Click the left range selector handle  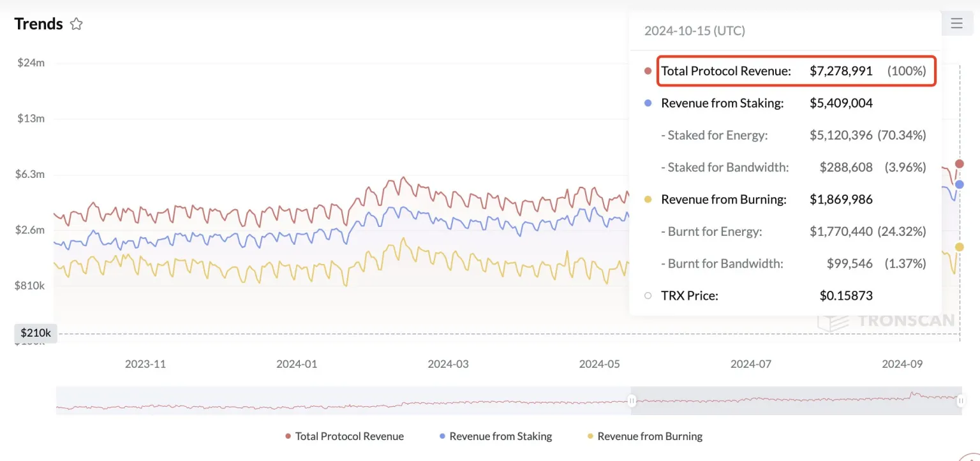pos(632,400)
